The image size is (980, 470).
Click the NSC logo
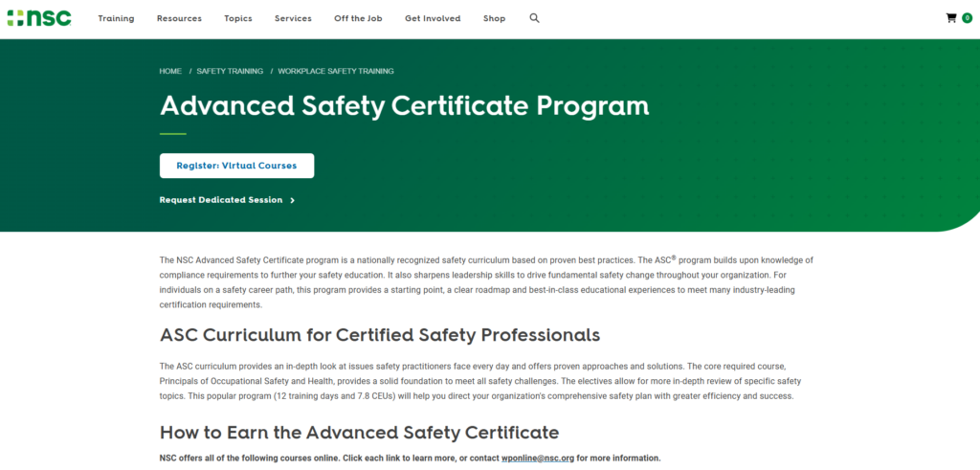(39, 18)
